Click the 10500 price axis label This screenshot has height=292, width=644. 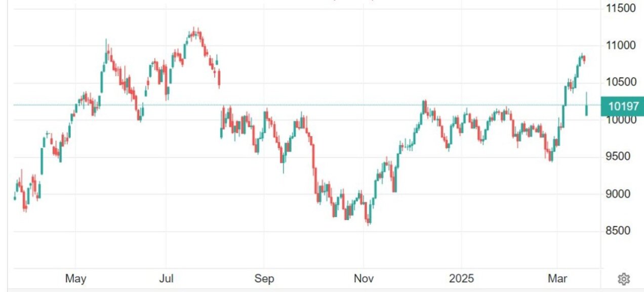[x=621, y=83]
